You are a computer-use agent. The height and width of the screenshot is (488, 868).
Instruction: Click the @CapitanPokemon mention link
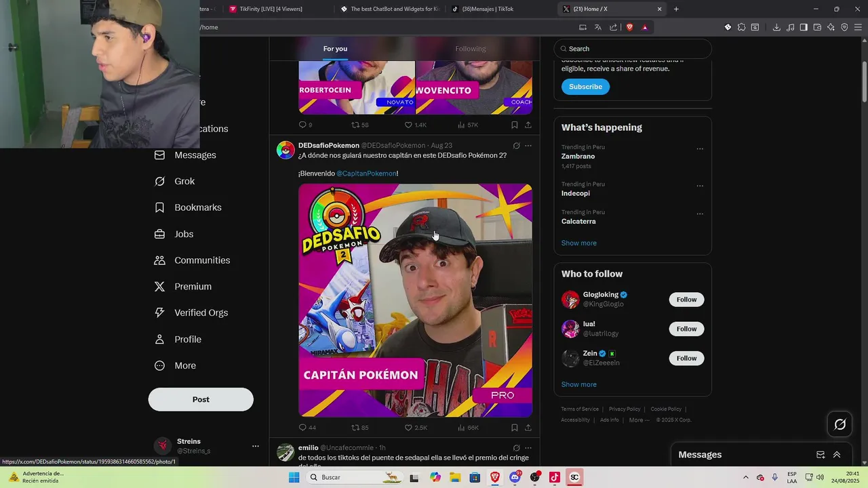point(366,174)
